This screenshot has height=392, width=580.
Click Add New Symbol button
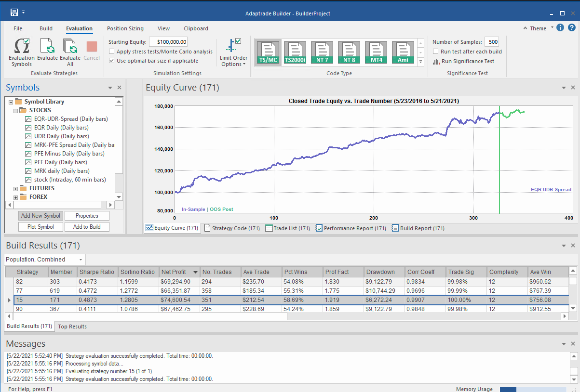pos(40,216)
